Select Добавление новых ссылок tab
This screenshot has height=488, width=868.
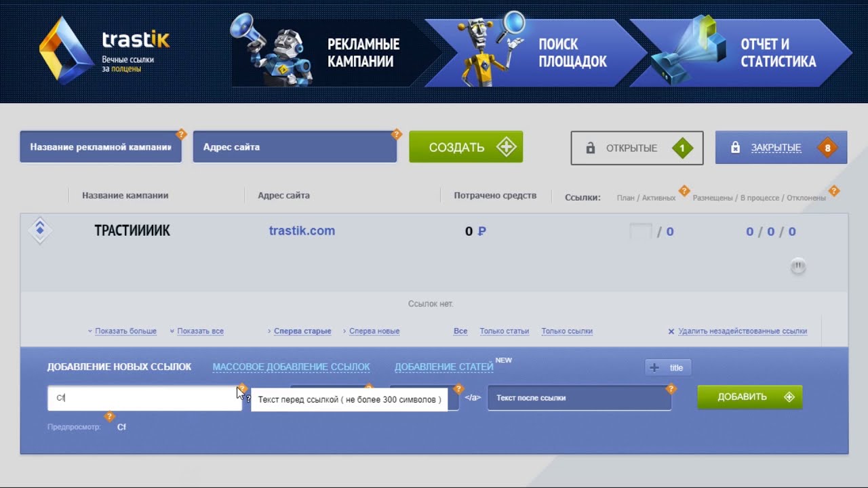tap(119, 367)
